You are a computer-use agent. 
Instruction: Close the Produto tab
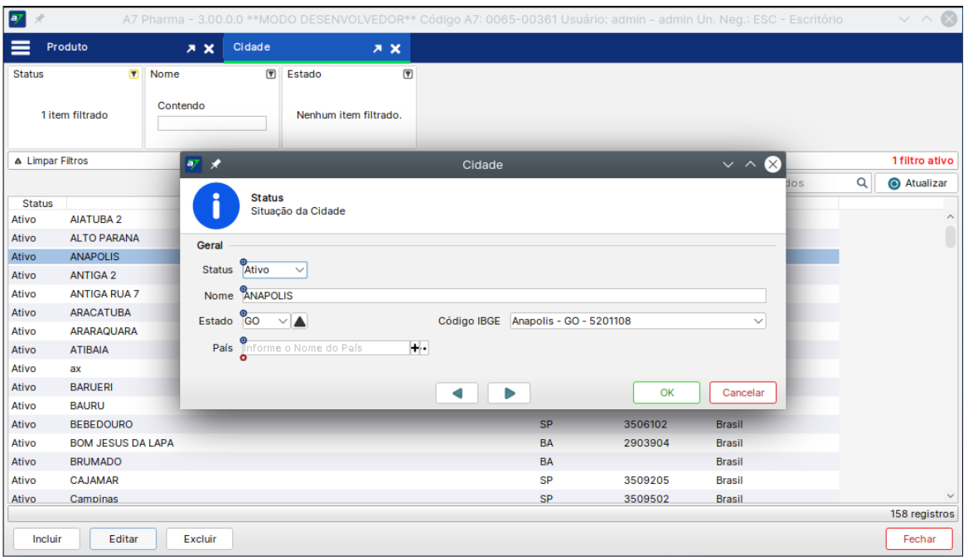point(210,48)
